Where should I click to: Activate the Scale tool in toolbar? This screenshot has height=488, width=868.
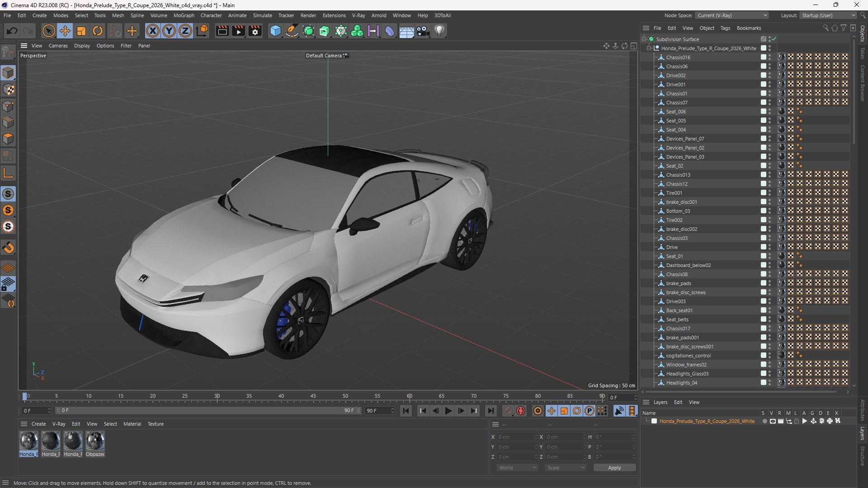[x=81, y=31]
